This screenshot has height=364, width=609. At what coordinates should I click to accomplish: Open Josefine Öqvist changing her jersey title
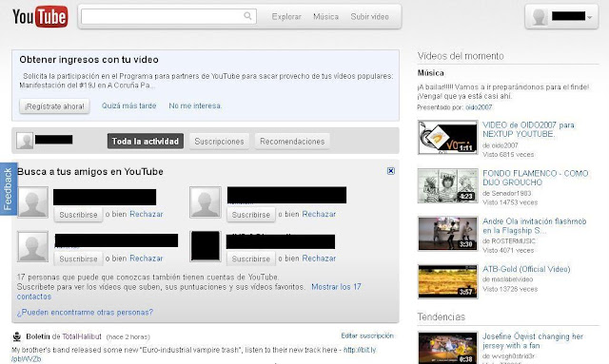pos(533,341)
